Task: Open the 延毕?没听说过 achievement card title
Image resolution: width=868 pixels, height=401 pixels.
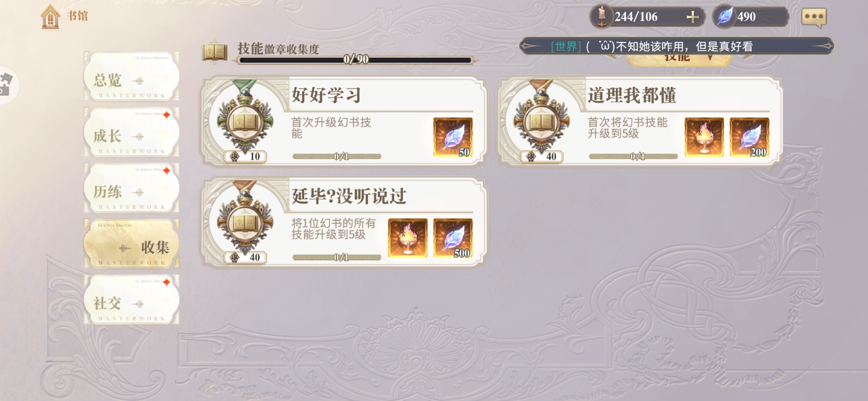Action: (349, 196)
